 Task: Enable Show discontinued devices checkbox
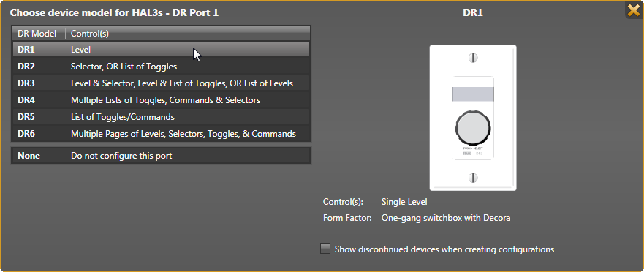325,249
